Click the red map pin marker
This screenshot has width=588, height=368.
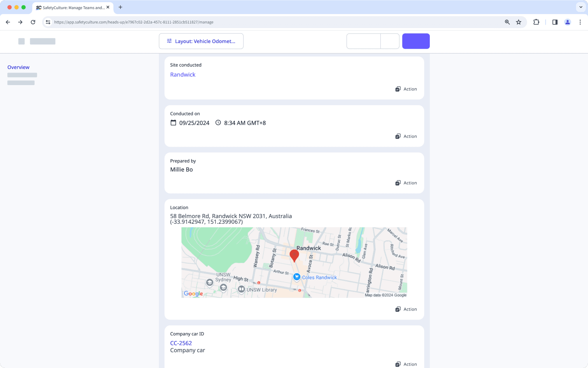coord(294,255)
